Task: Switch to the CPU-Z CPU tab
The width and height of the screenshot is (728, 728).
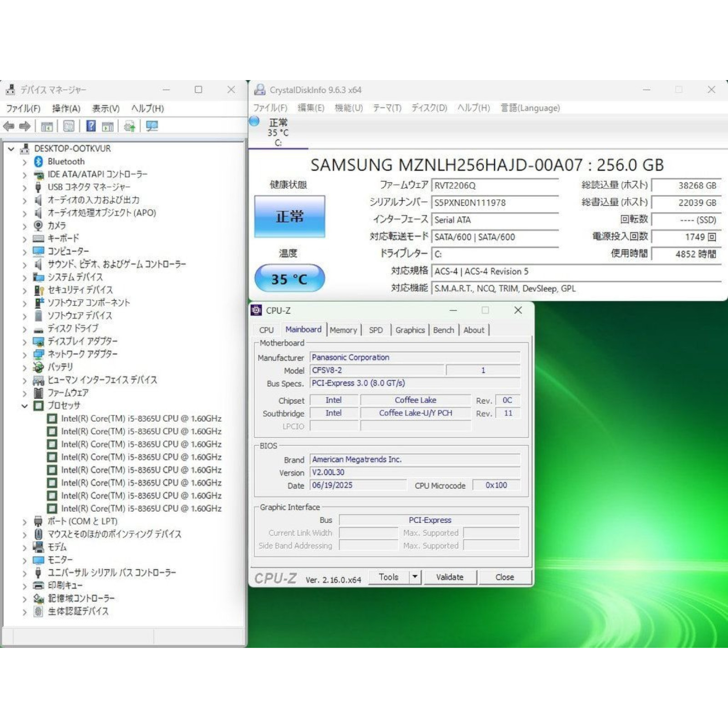Action: (x=267, y=330)
